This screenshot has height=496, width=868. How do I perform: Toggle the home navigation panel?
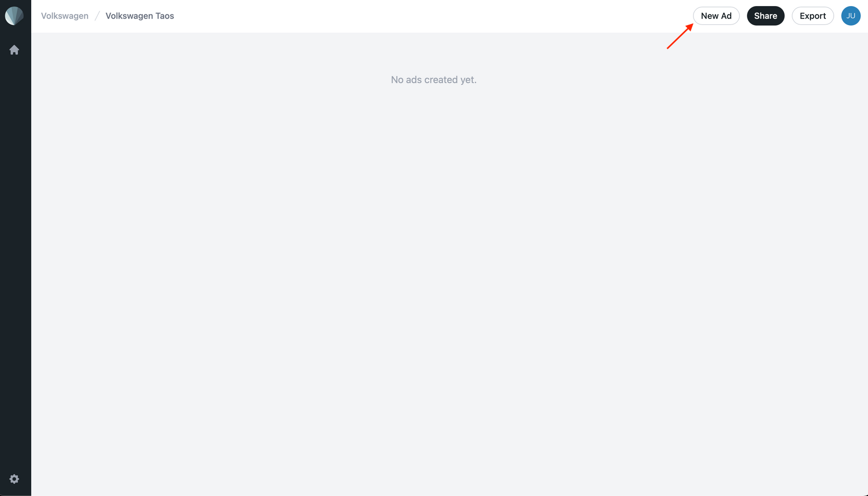pyautogui.click(x=15, y=49)
